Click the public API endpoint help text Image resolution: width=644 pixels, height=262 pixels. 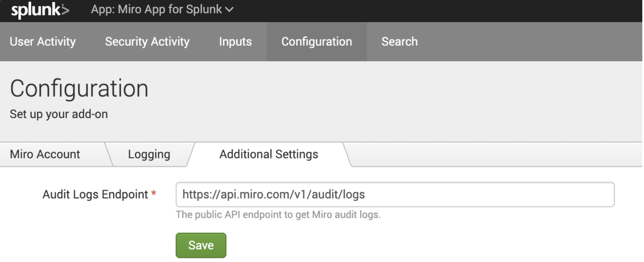point(278,215)
